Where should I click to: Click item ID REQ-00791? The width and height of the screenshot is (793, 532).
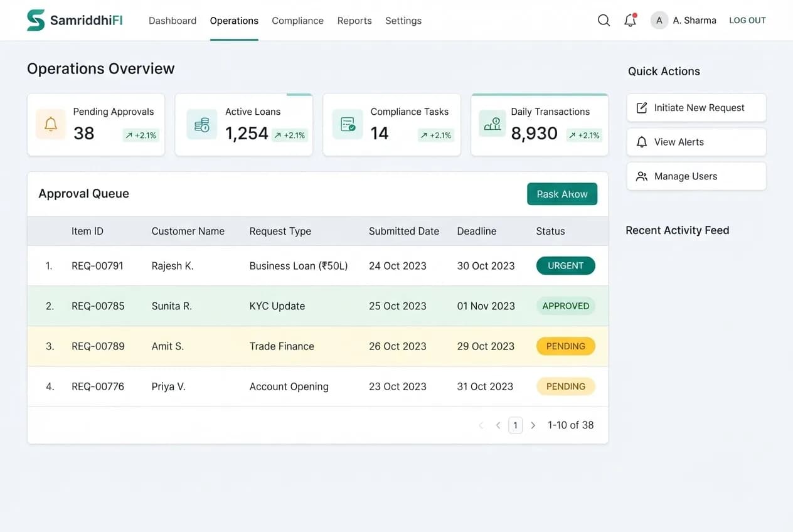click(x=97, y=266)
